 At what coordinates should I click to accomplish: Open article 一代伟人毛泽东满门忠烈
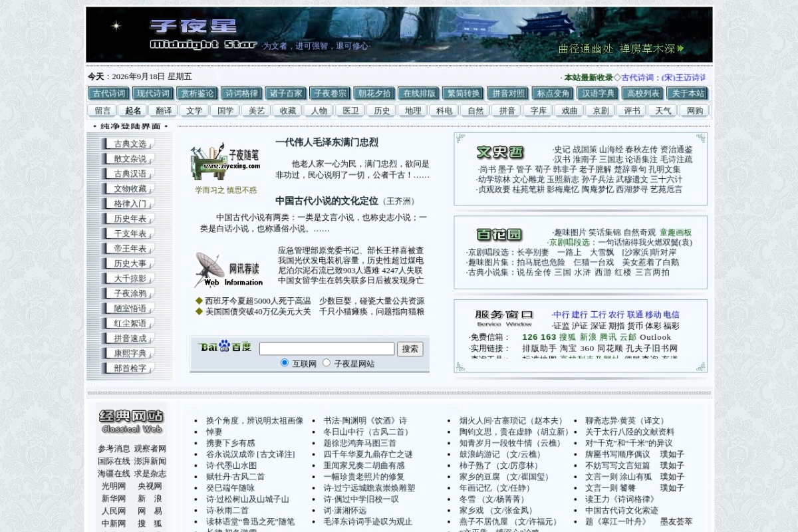[327, 142]
